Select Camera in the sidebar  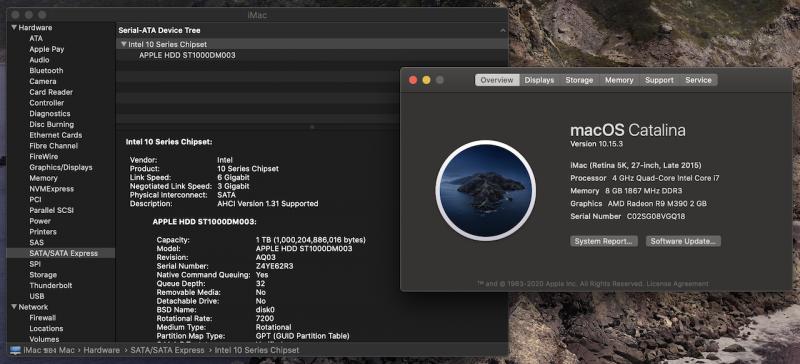(x=43, y=81)
